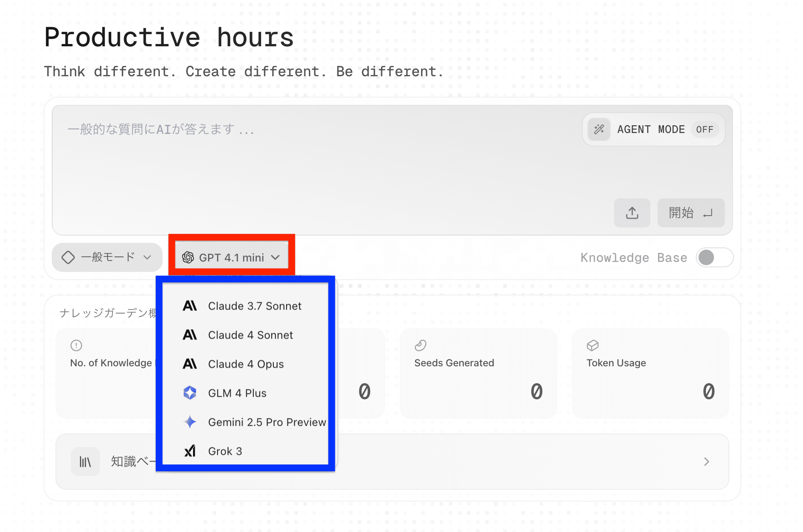Click the xAI Grok logo
This screenshot has height=532, width=803.
(190, 451)
